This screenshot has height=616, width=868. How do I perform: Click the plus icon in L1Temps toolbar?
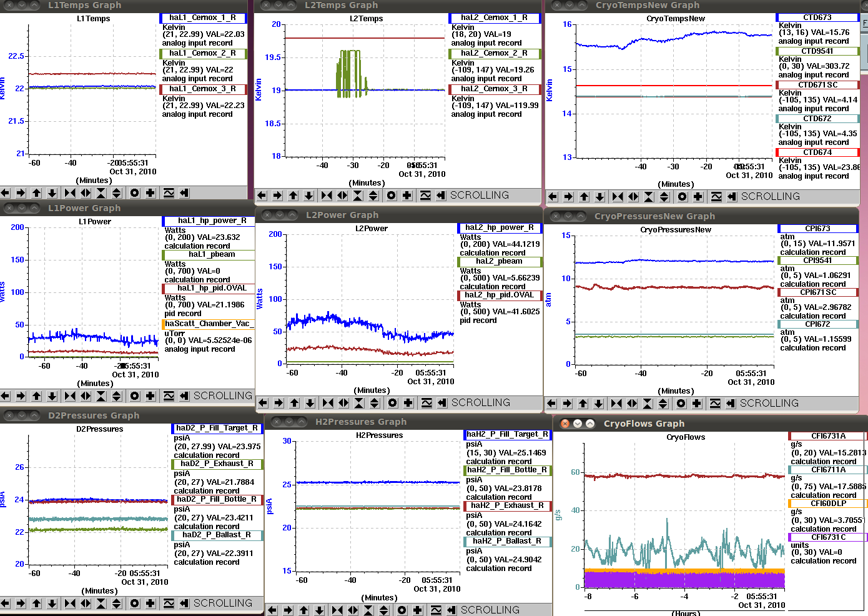[150, 193]
